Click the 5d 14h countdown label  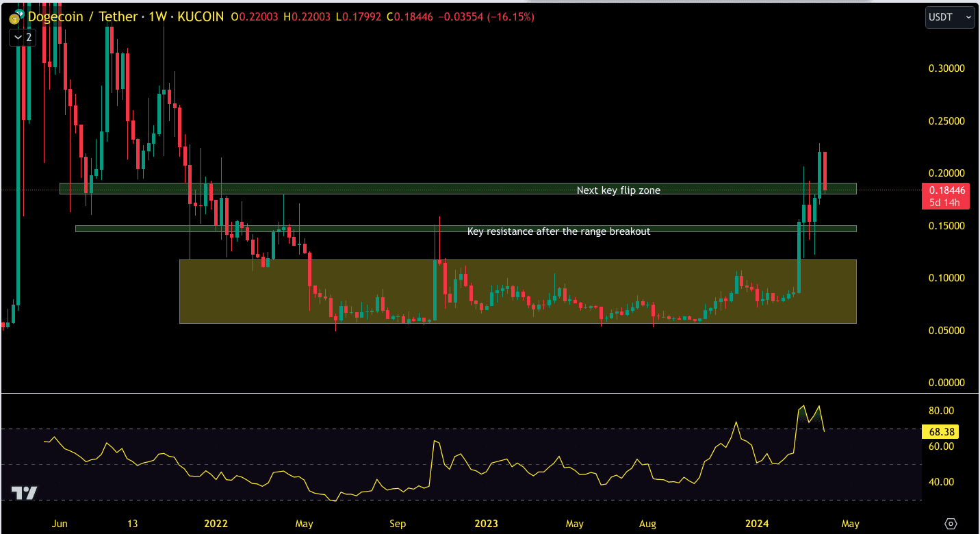944,203
